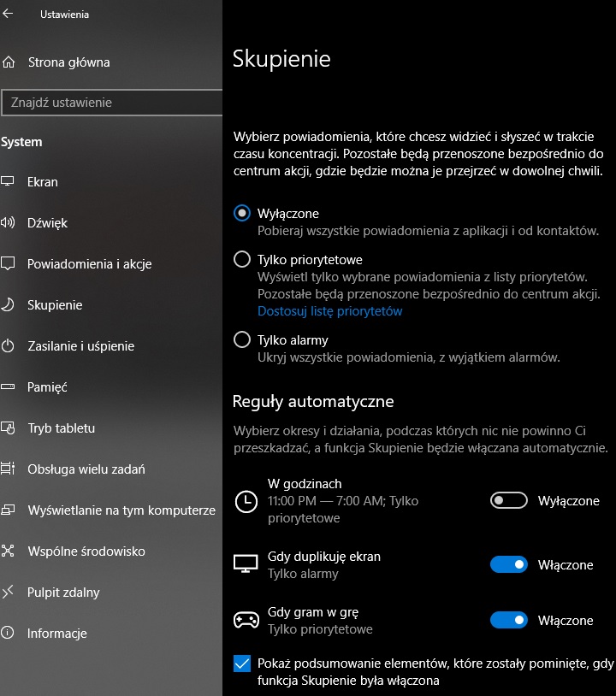Select the Wyłączone radio button
Screen dimensions: 616x696
(242, 214)
